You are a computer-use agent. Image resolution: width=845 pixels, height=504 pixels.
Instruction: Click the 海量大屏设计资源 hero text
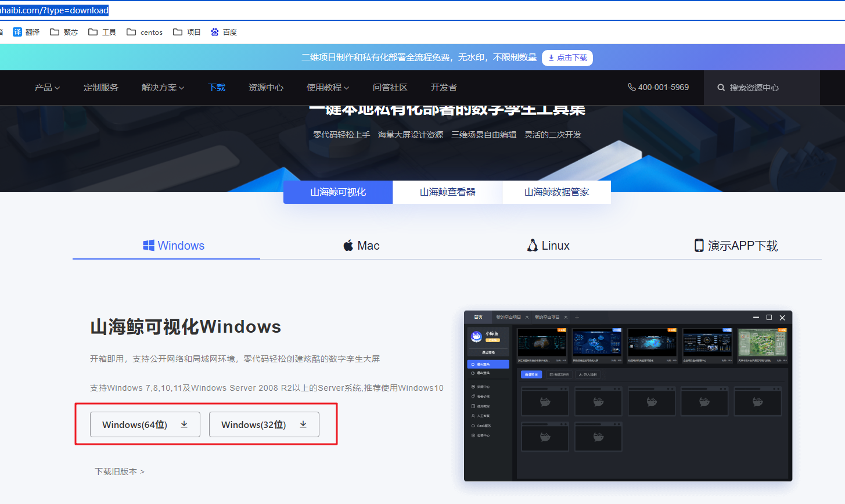[411, 135]
